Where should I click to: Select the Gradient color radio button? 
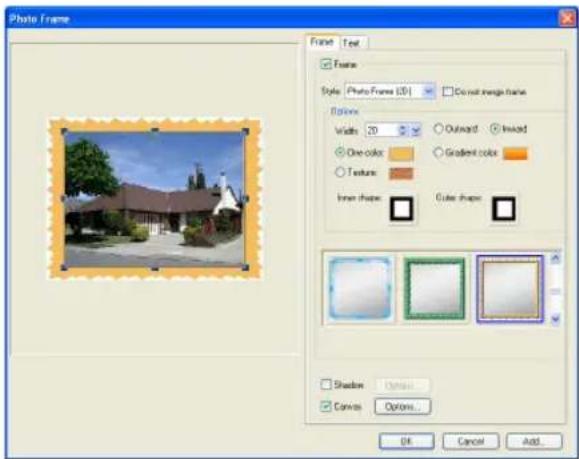click(x=438, y=152)
